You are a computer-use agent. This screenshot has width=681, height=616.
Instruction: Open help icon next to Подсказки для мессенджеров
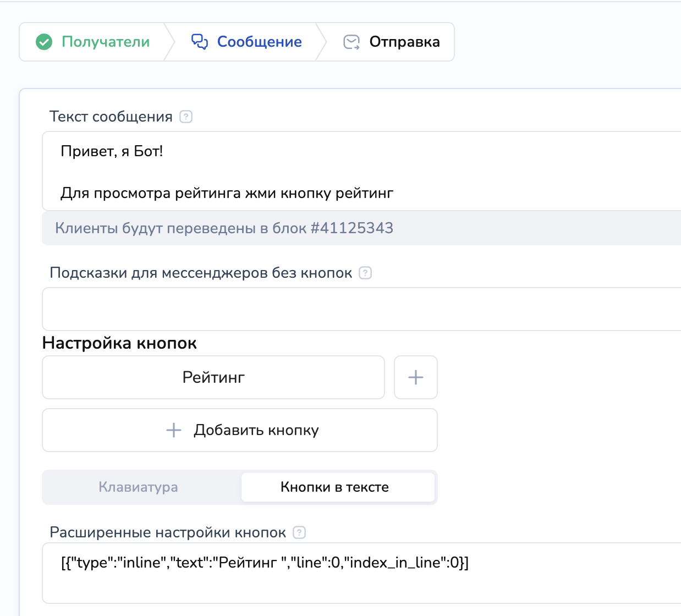click(365, 273)
